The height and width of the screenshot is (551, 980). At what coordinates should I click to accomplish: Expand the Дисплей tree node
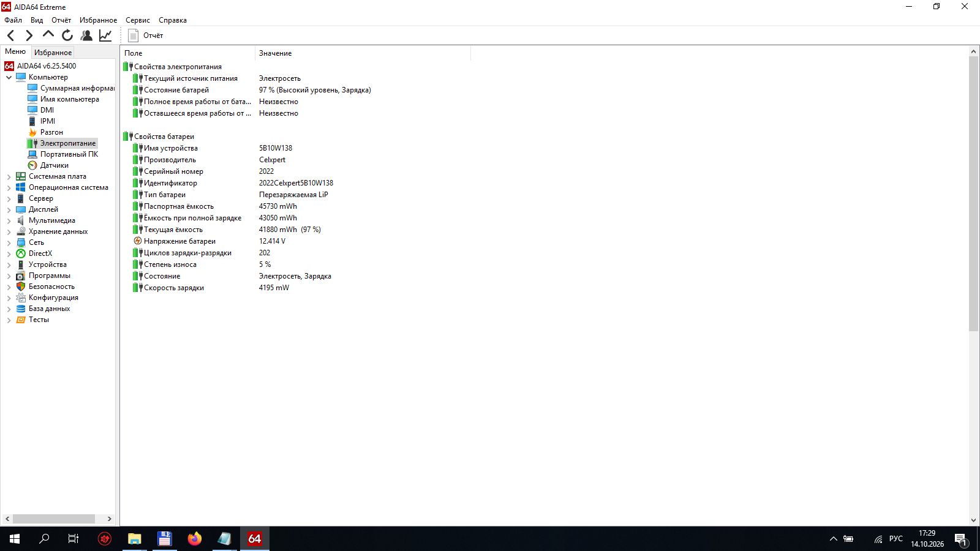point(9,209)
